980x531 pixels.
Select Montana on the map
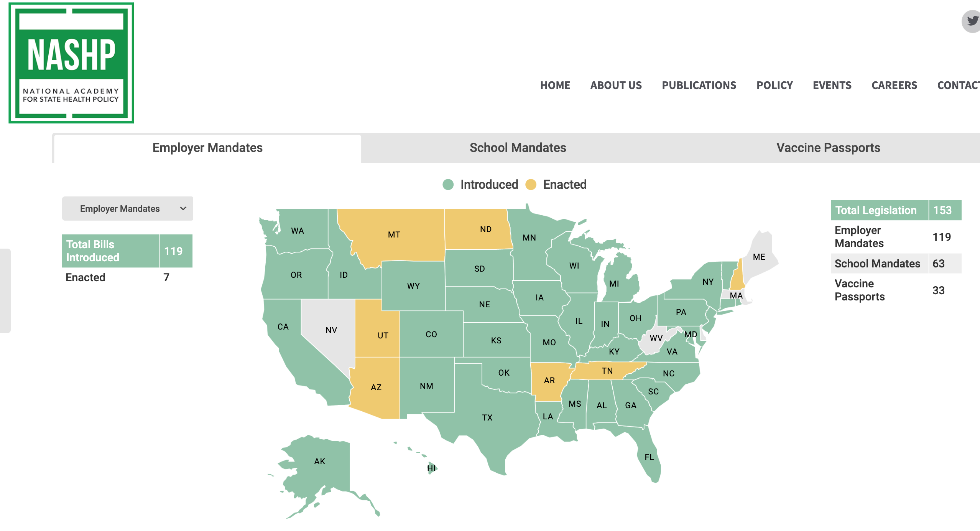[x=394, y=234]
